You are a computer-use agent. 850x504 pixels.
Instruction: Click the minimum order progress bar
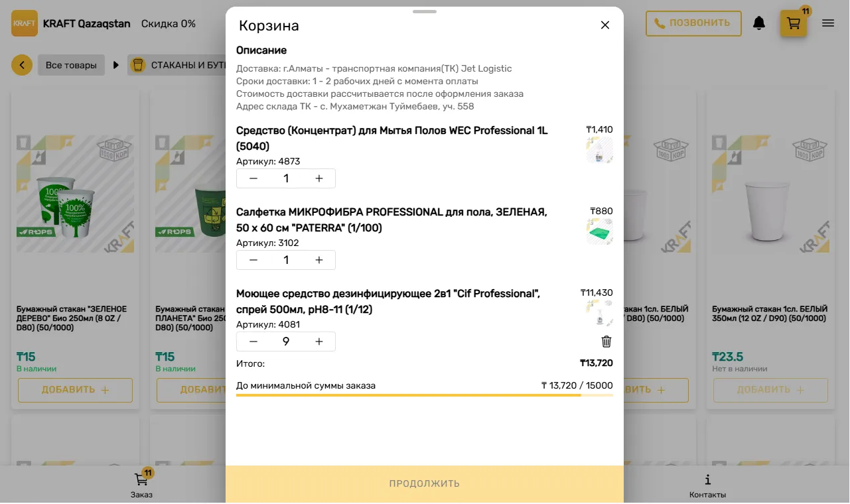[x=425, y=395]
